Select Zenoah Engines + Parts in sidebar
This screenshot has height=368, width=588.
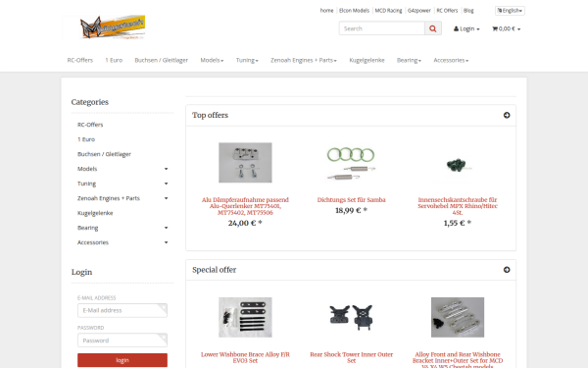109,198
